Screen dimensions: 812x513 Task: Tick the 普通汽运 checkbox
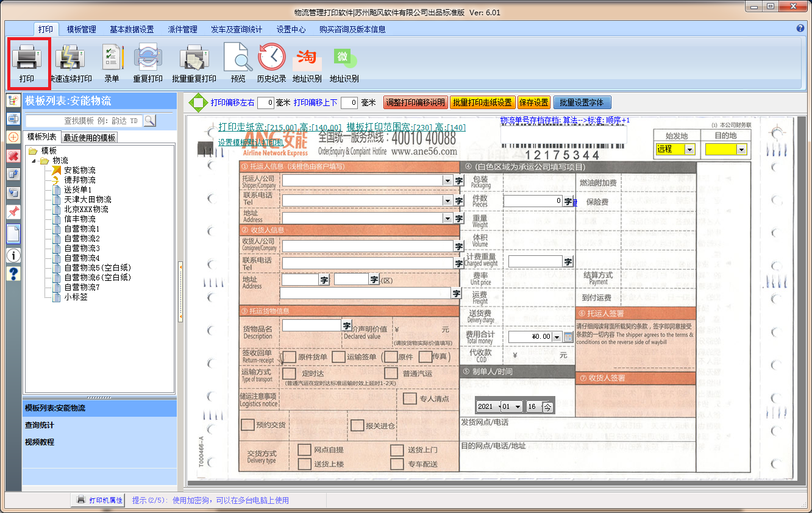pos(391,373)
